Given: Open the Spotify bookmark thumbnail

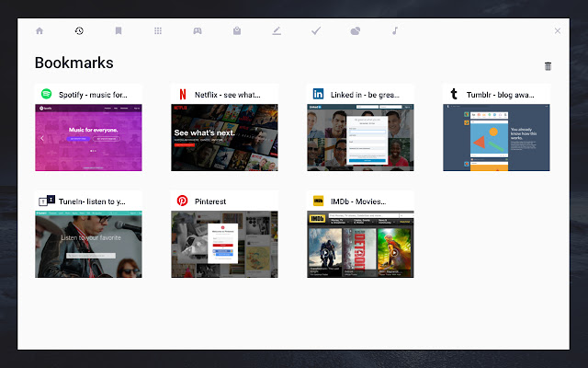Looking at the screenshot, I should coord(88,137).
